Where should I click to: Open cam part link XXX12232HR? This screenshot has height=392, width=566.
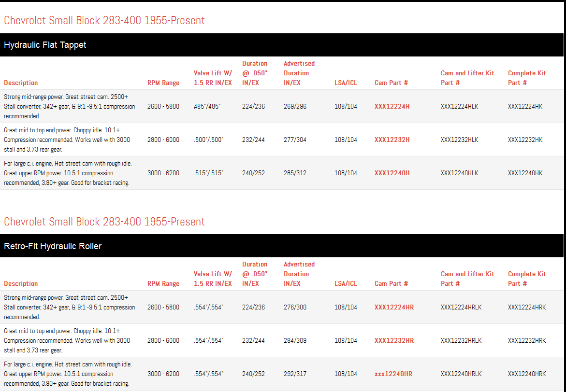pos(394,340)
